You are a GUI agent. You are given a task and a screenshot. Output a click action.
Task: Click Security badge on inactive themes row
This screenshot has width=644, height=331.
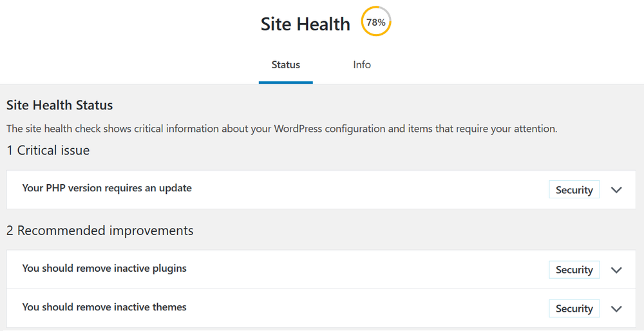tap(574, 308)
